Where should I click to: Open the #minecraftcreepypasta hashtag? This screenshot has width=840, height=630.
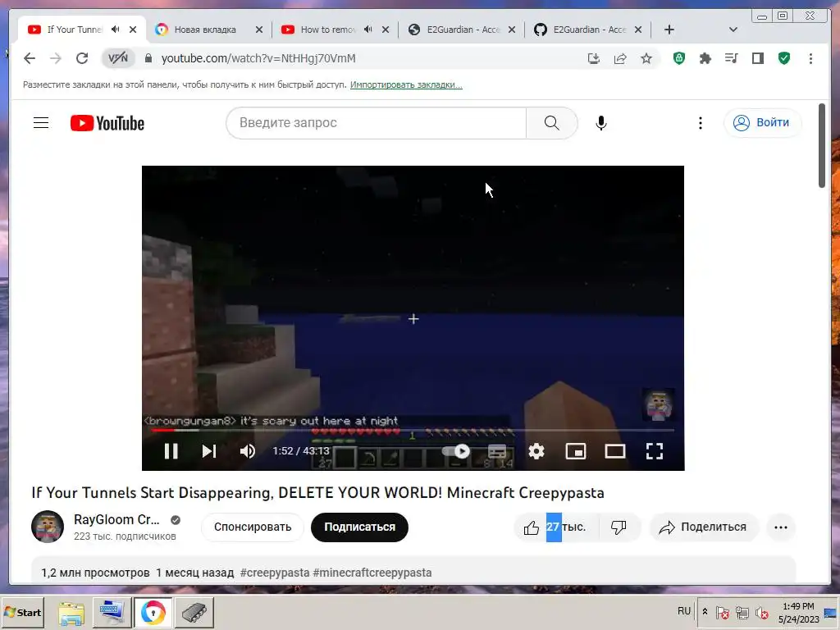[372, 573]
